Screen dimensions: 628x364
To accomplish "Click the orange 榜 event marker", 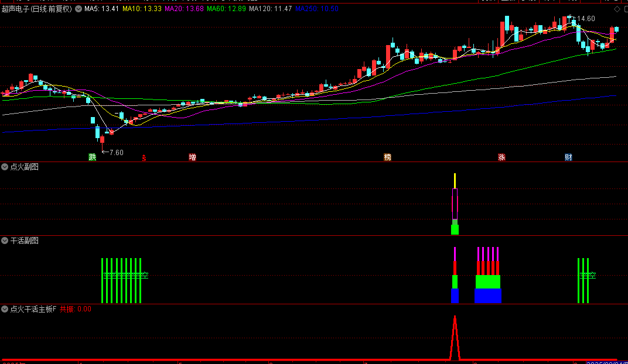I will point(387,157).
